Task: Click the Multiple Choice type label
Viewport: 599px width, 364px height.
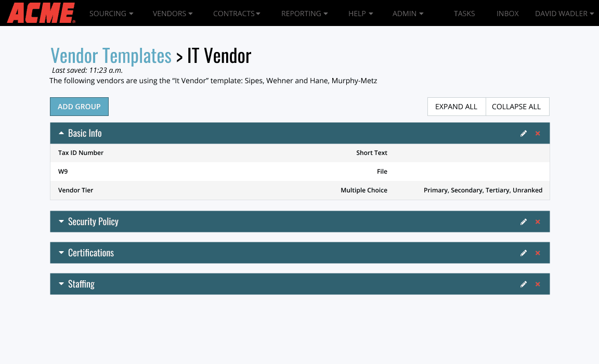Action: (x=363, y=190)
